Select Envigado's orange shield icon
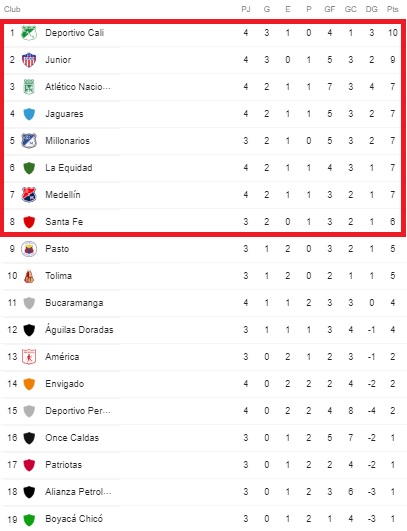407x531 pixels. pyautogui.click(x=29, y=384)
